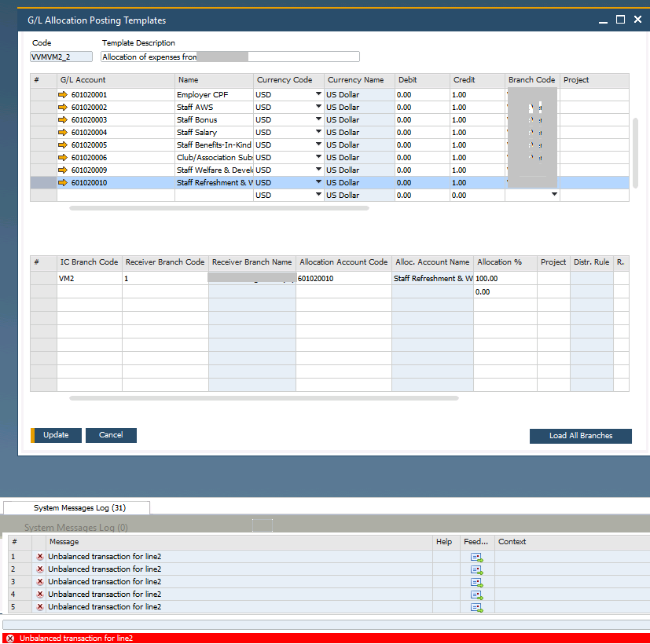Viewport: 650px width, 644px height.
Task: Click error icon in message row 1
Action: pos(40,557)
